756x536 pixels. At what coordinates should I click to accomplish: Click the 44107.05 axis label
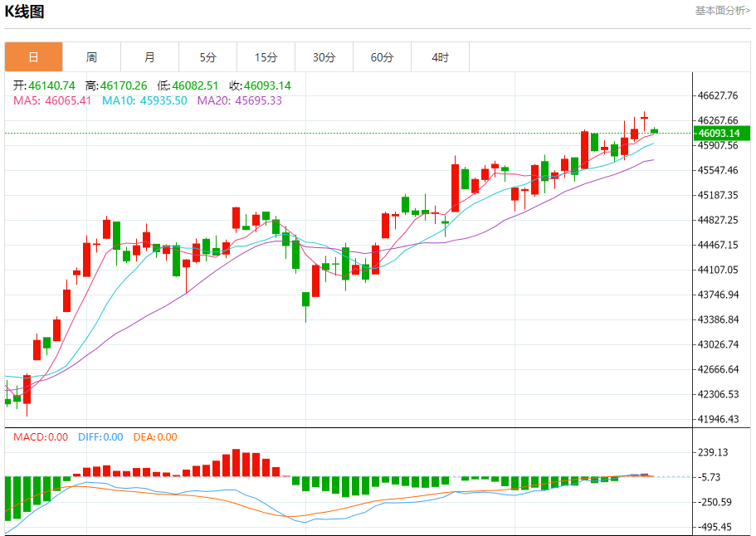coord(718,270)
